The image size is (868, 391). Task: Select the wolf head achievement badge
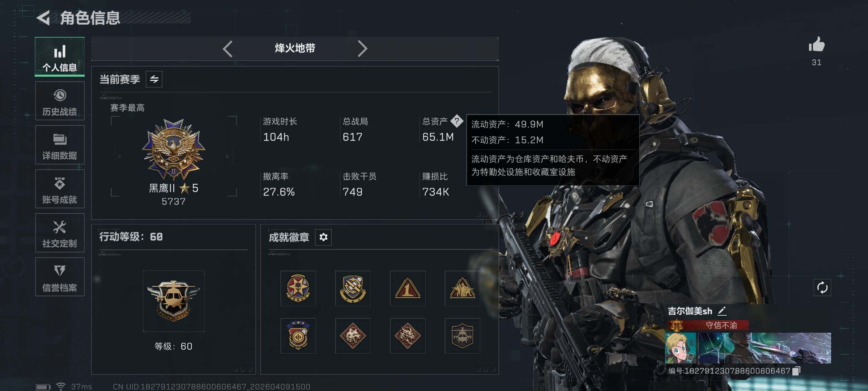353,336
